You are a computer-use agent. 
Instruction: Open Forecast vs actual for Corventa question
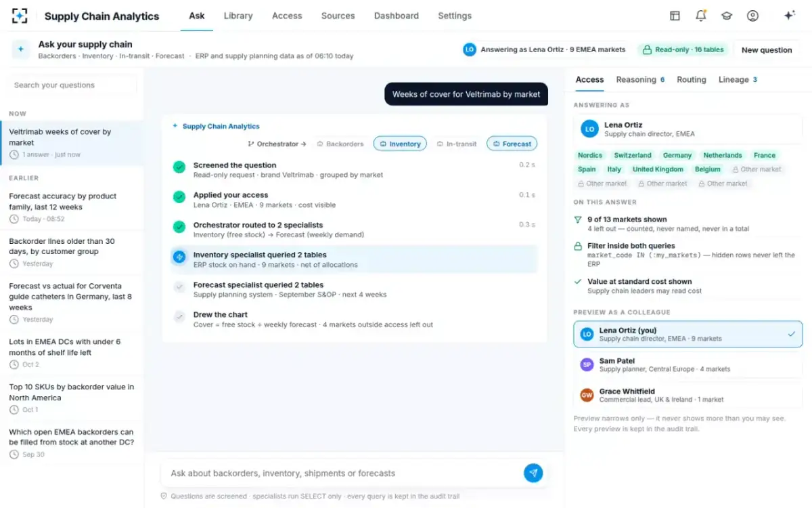point(72,302)
